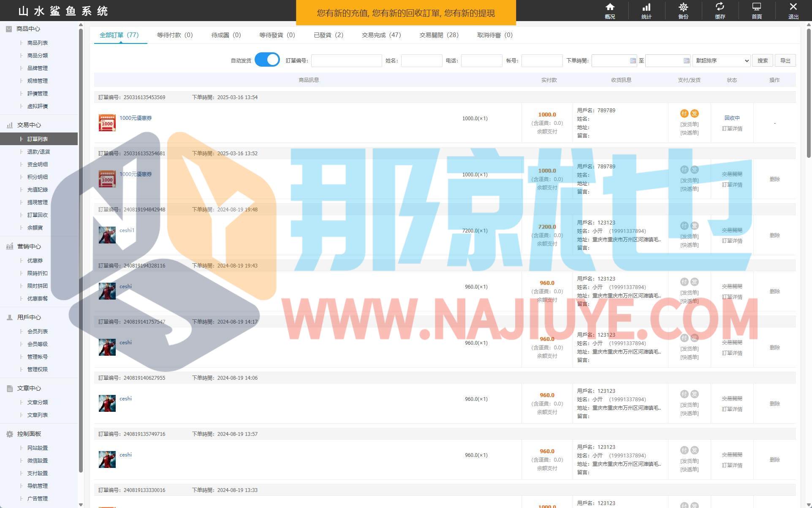Collapse the 交易中心 sidebar section

[x=29, y=125]
